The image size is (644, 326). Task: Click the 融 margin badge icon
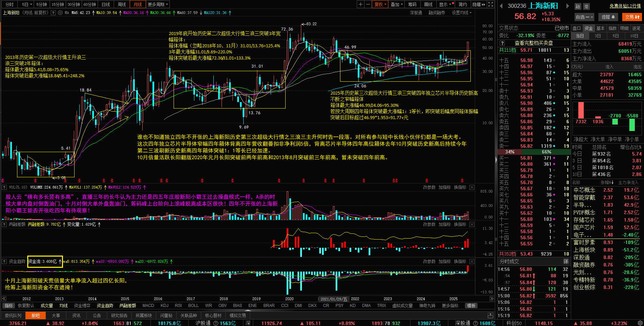578,6
